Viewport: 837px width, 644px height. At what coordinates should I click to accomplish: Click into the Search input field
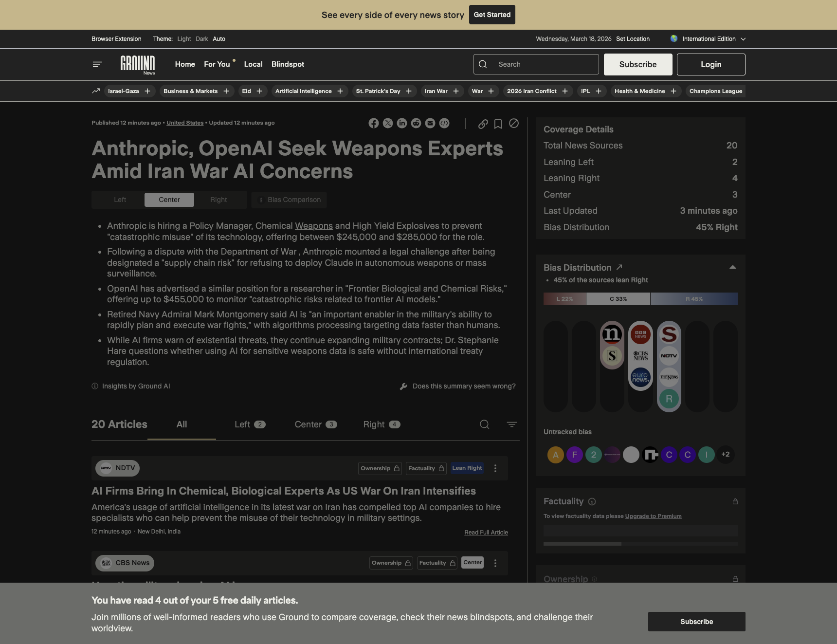pos(536,64)
